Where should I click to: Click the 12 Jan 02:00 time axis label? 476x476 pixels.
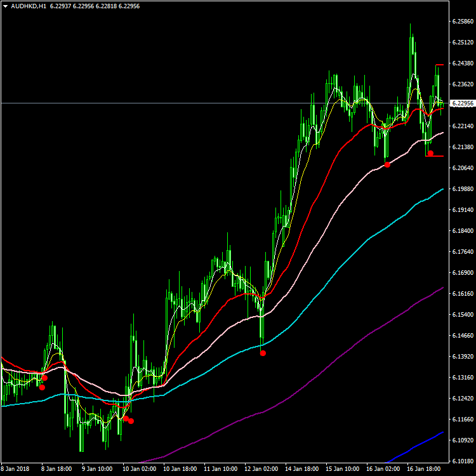click(x=261, y=469)
